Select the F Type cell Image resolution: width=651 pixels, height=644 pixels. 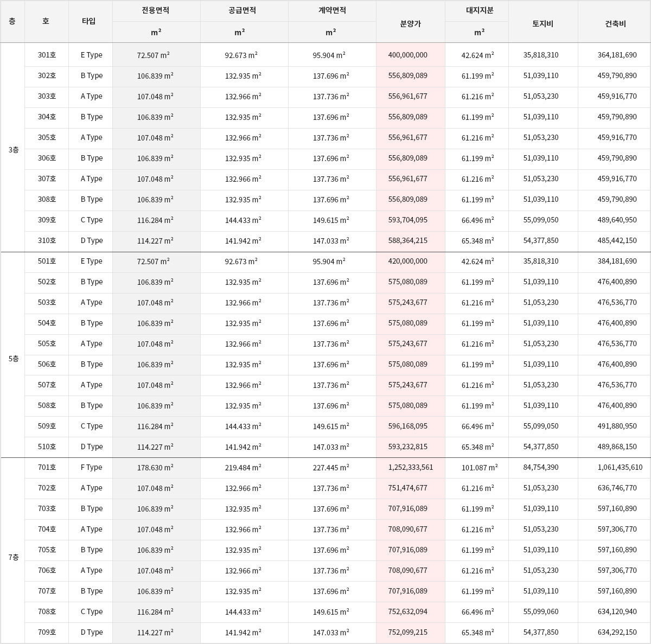click(x=91, y=467)
